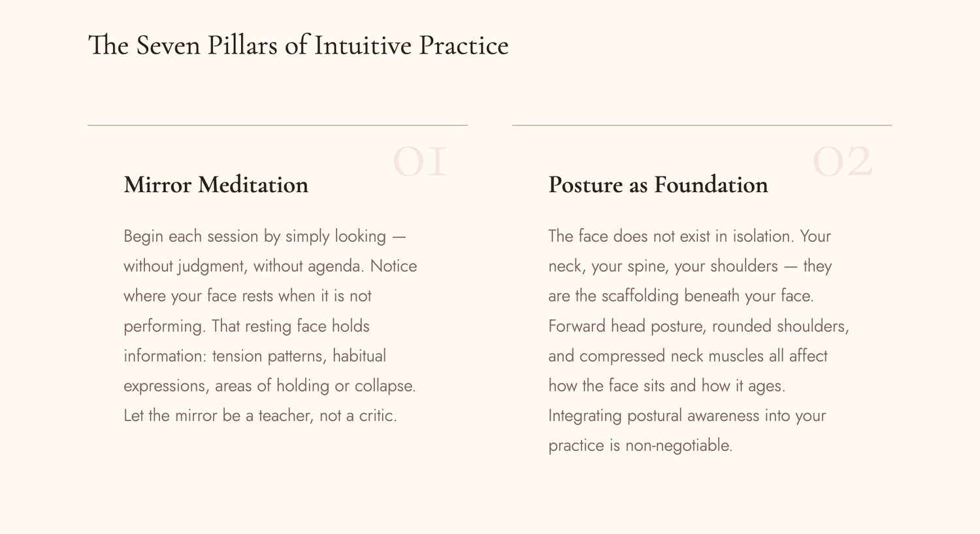Image resolution: width=980 pixels, height=534 pixels.
Task: Click the faded "01" pillar number
Action: pos(420,162)
